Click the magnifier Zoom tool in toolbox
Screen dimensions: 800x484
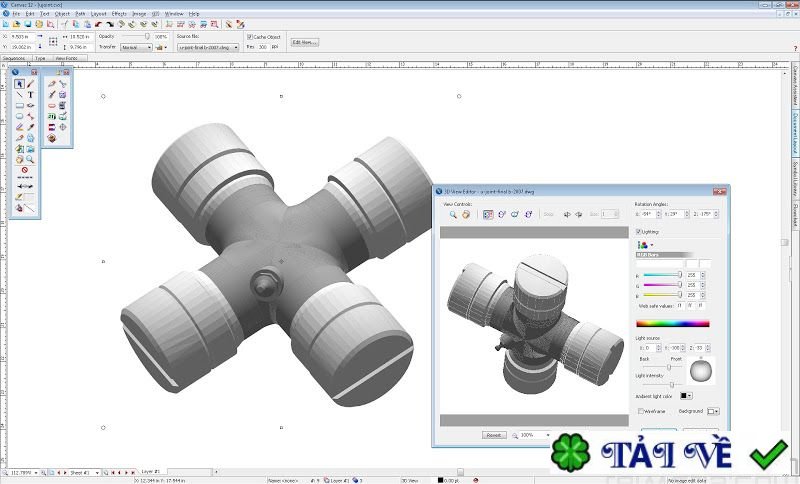click(31, 159)
